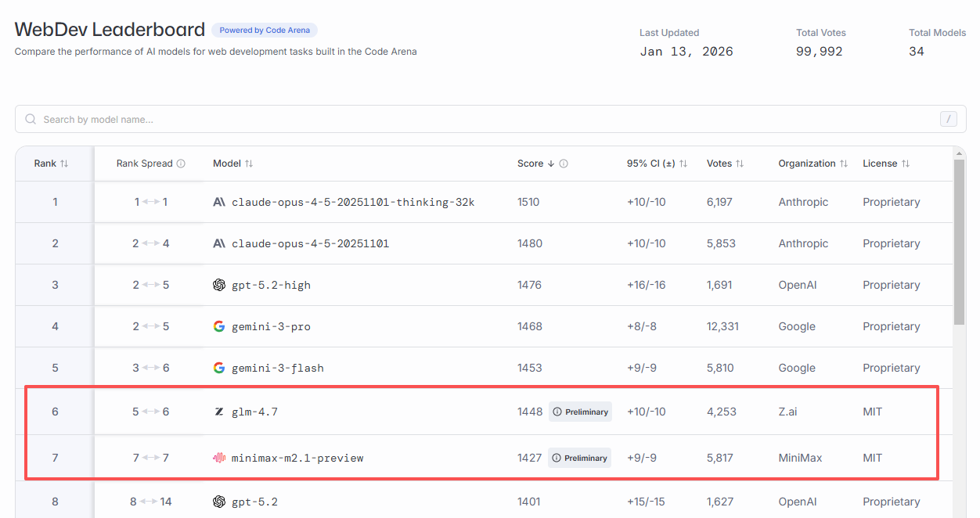This screenshot has width=980, height=518.
Task: Sort the table by Rank column
Action: [x=51, y=164]
